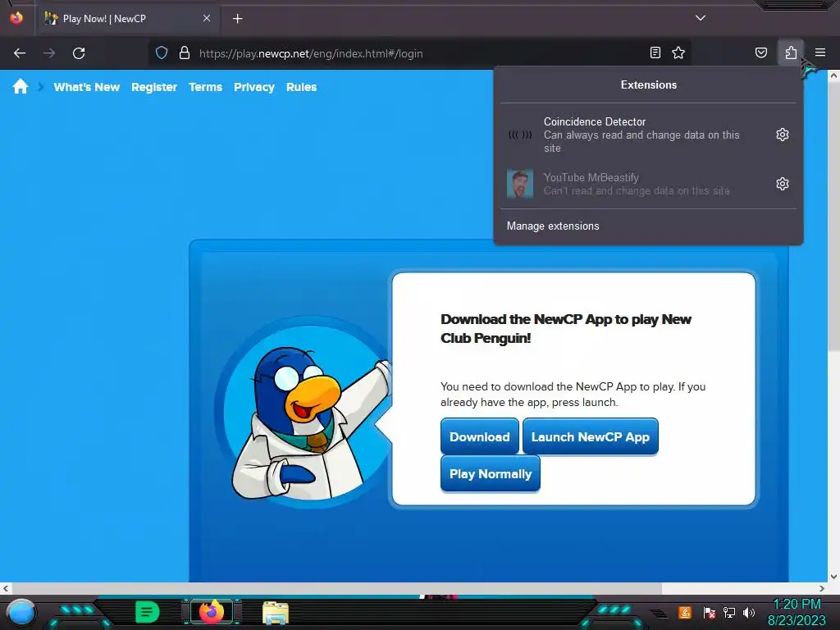This screenshot has width=840, height=630.
Task: Select the Play Now! | NewCP tab
Action: tap(127, 19)
